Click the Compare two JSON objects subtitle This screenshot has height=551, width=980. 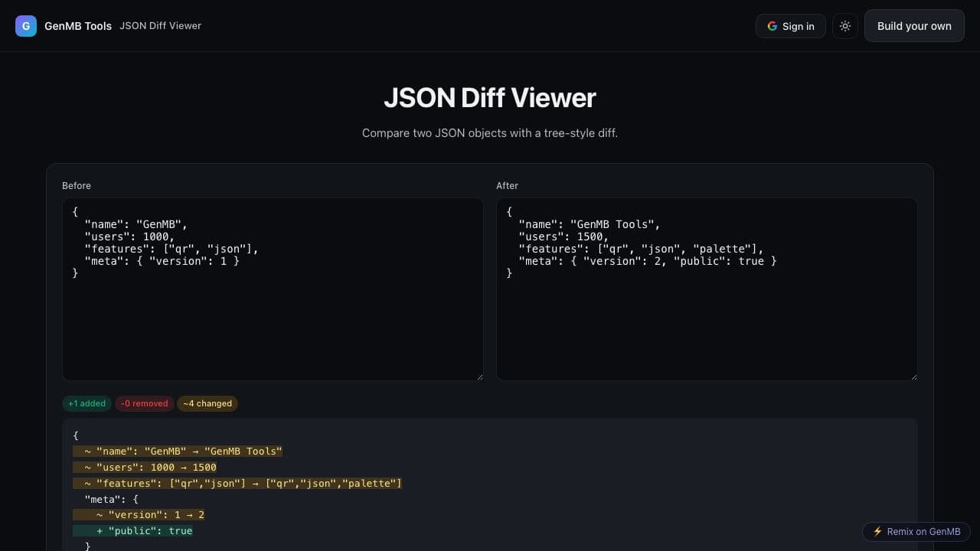click(490, 133)
